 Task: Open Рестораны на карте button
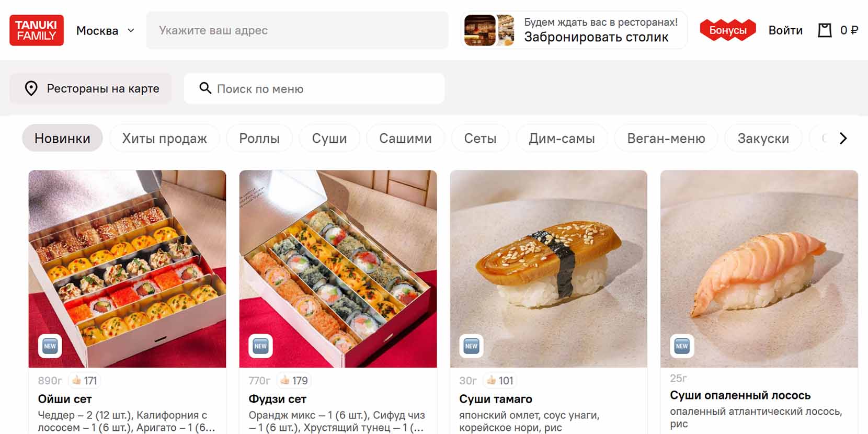coord(90,88)
